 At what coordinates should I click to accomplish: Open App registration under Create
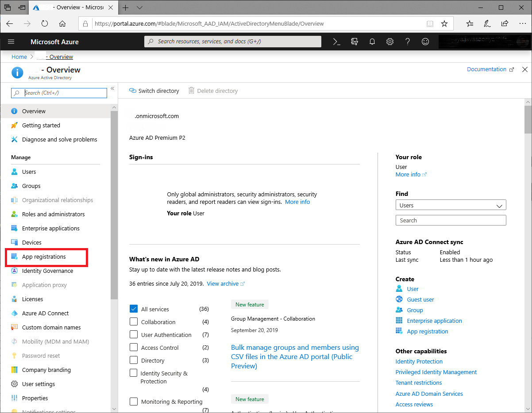pos(428,331)
